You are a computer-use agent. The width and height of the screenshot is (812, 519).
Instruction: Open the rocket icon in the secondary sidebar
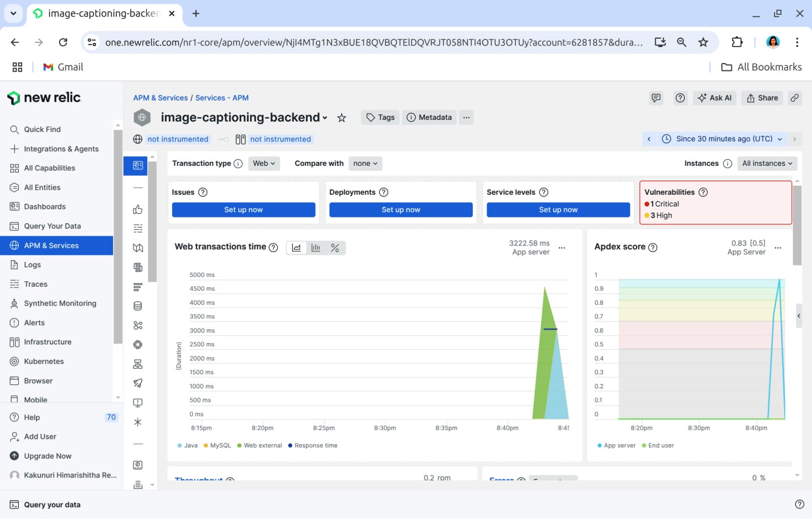[137, 383]
